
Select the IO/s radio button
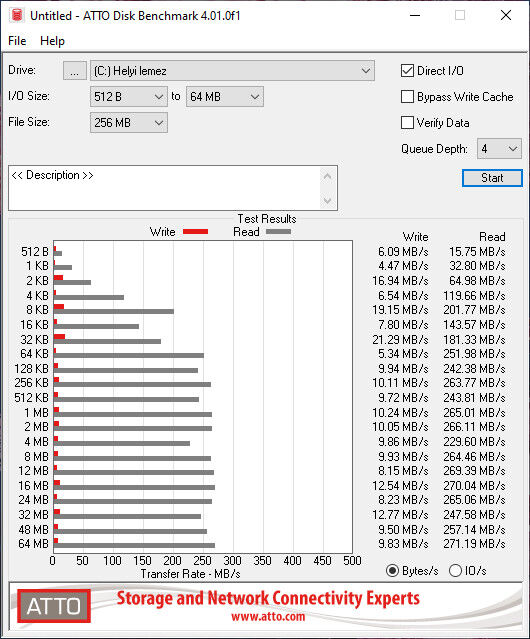point(455,571)
